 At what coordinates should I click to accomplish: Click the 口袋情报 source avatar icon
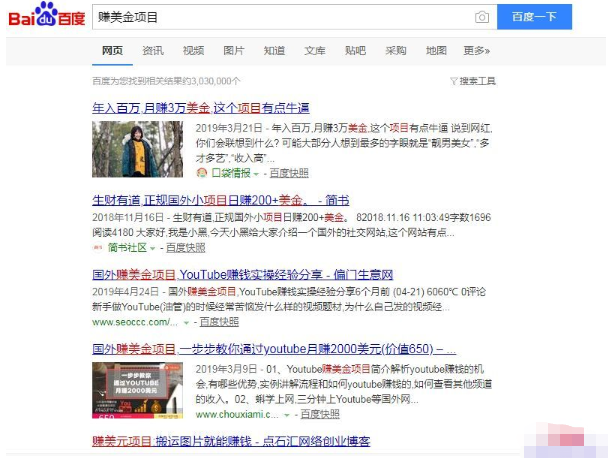(201, 172)
